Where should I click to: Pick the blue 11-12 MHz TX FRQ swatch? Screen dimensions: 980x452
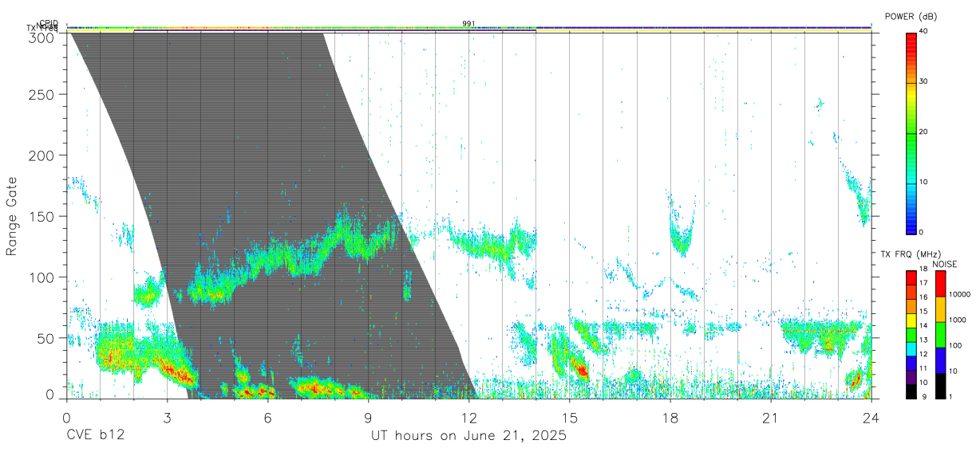coord(911,364)
